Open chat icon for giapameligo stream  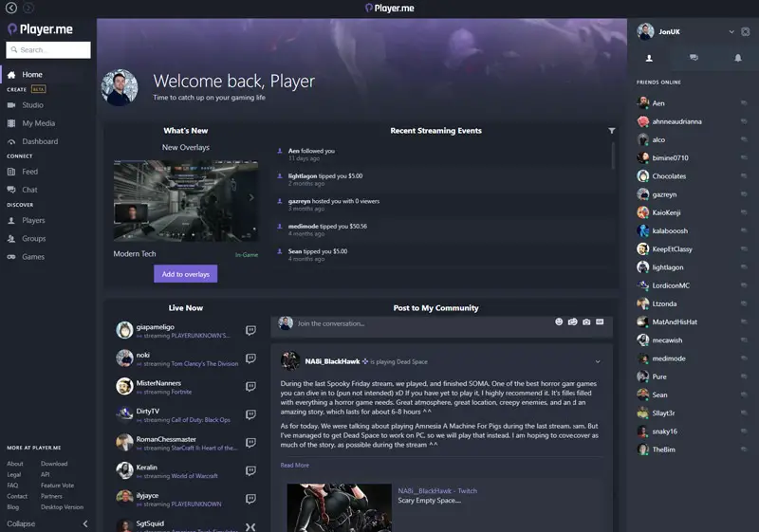click(x=250, y=330)
